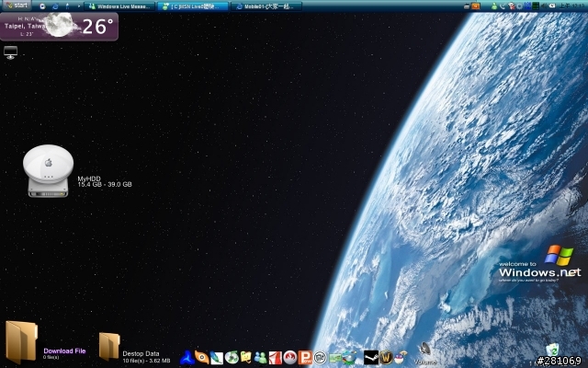The width and height of the screenshot is (588, 368).
Task: Open the round ball dock icon after WoW
Action: (401, 358)
